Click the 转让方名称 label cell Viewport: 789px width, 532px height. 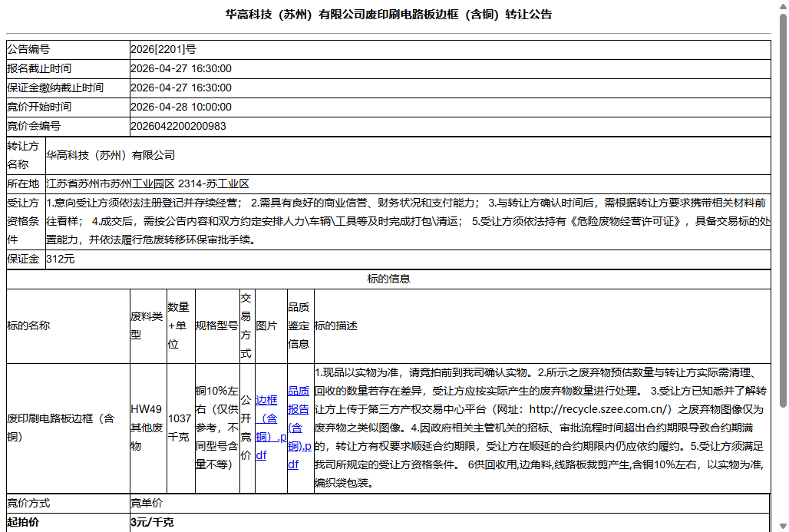25,156
